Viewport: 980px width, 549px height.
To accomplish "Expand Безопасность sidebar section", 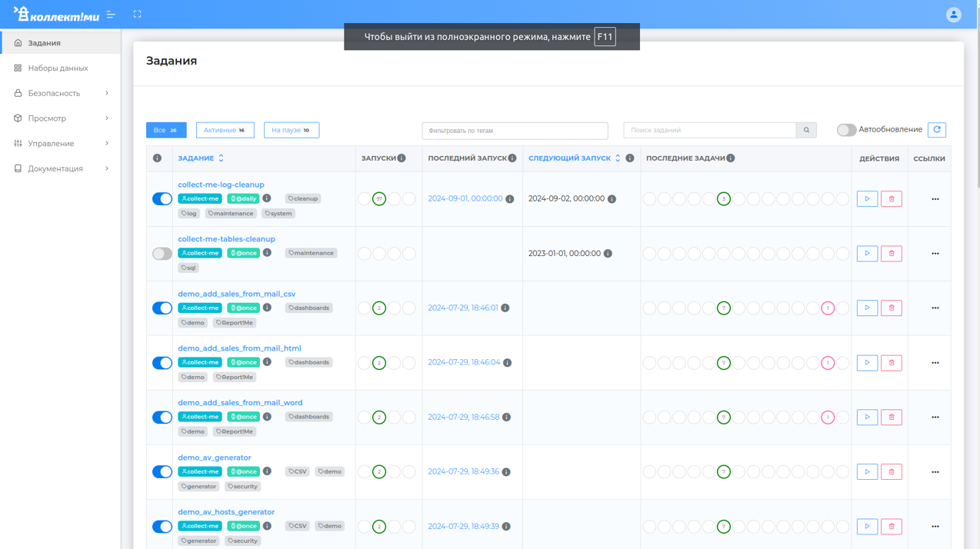I will 61,93.
